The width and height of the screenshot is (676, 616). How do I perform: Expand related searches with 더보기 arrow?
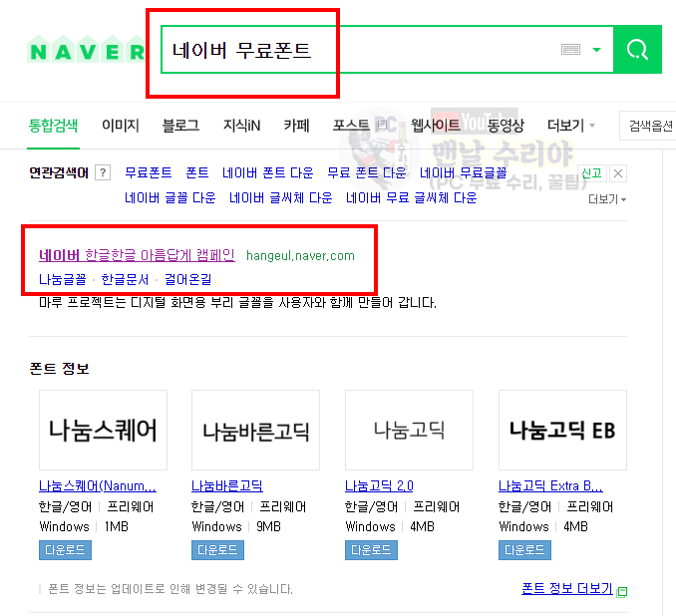[x=607, y=199]
